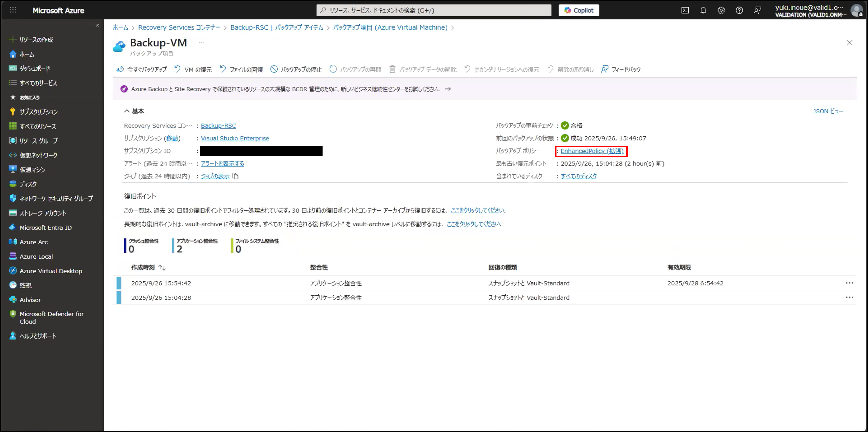The height and width of the screenshot is (432, 868).
Task: Open the Azure portal menu grid icon
Action: point(13,10)
